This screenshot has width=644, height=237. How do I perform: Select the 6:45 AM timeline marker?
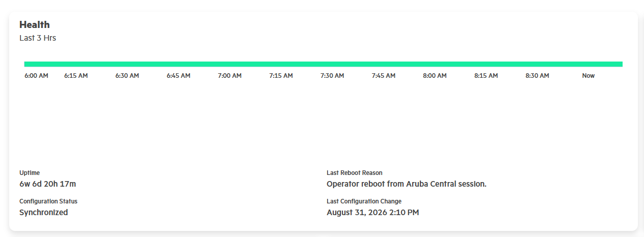pos(178,76)
